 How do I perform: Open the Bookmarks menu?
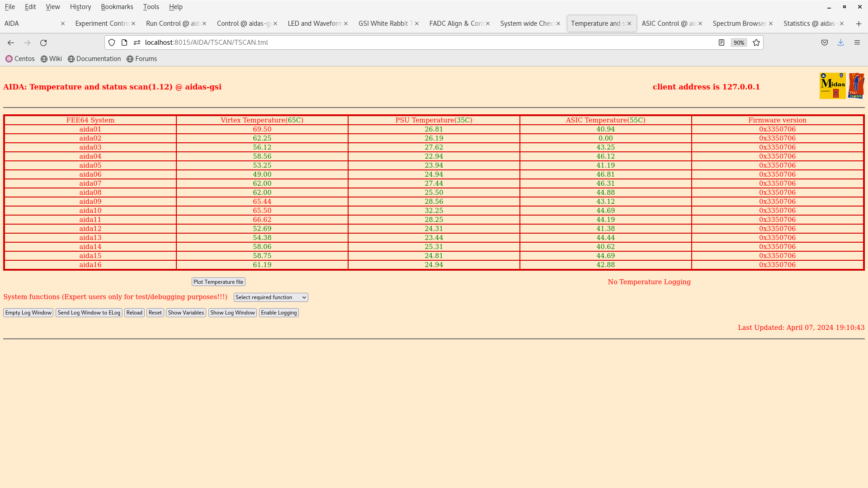pos(117,7)
